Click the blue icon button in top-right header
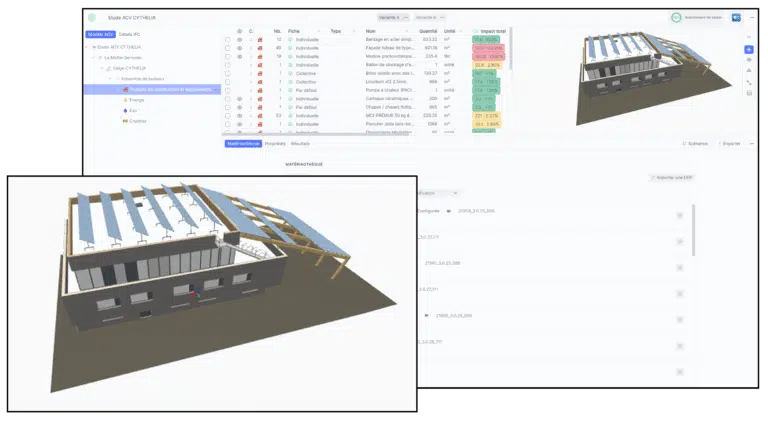Viewport: 768px width, 421px height. tap(736, 17)
